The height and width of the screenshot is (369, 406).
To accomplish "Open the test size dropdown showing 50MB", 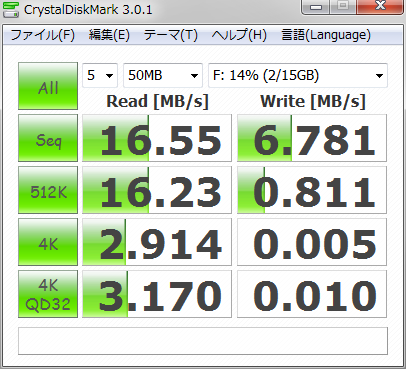I will point(163,75).
